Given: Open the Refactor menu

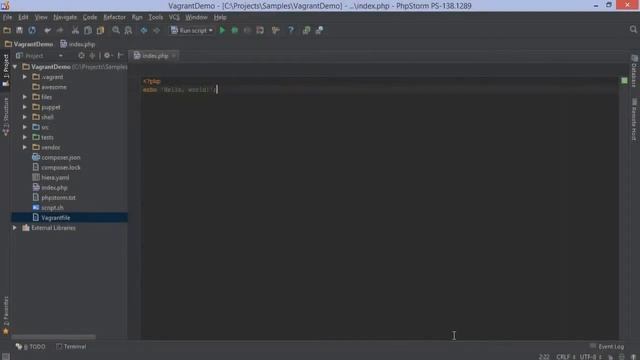Looking at the screenshot, I should (114, 17).
